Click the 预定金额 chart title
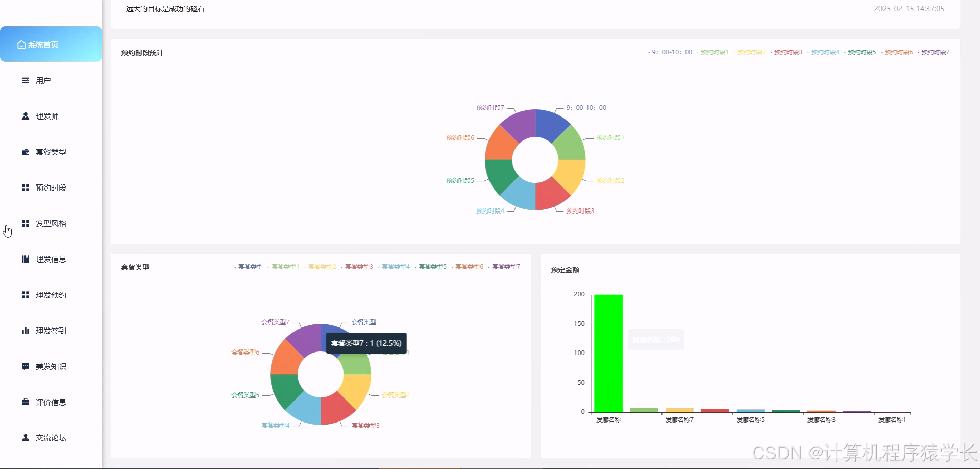The image size is (980, 469). pyautogui.click(x=565, y=270)
